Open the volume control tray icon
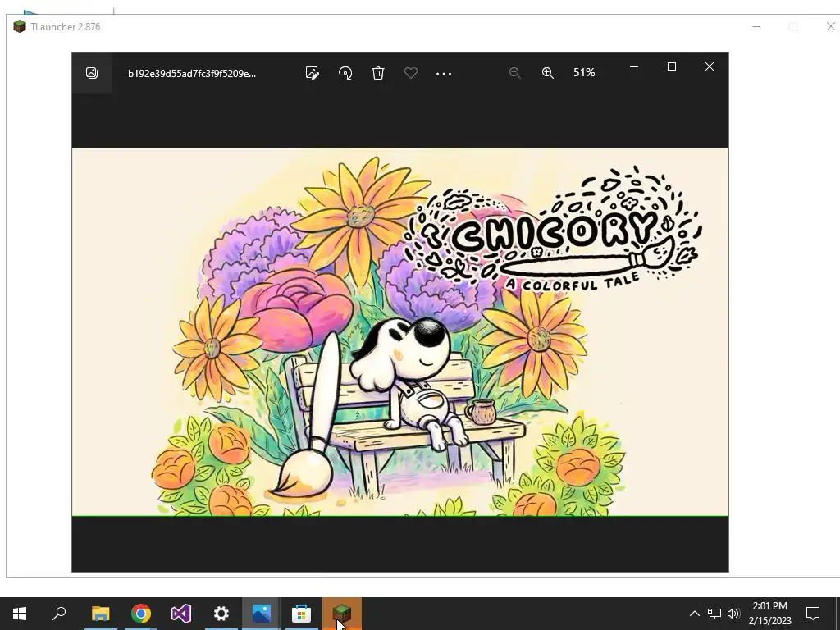Image resolution: width=840 pixels, height=630 pixels. coord(733,614)
